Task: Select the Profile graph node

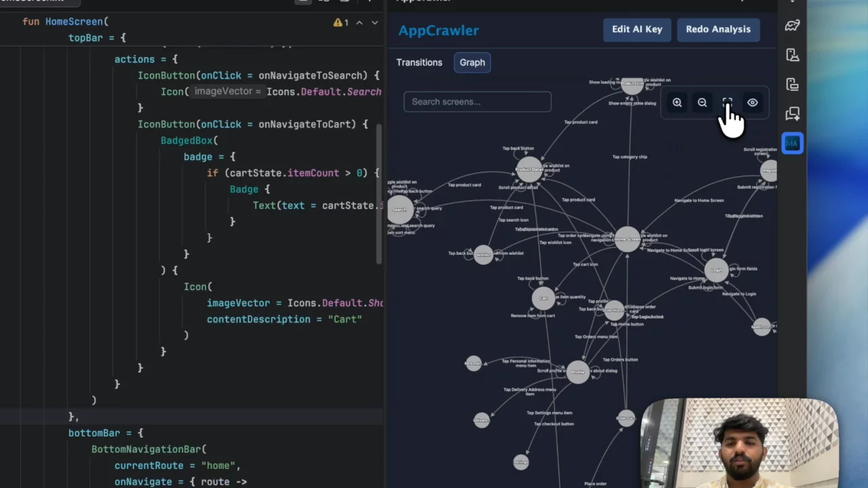Action: coord(578,371)
